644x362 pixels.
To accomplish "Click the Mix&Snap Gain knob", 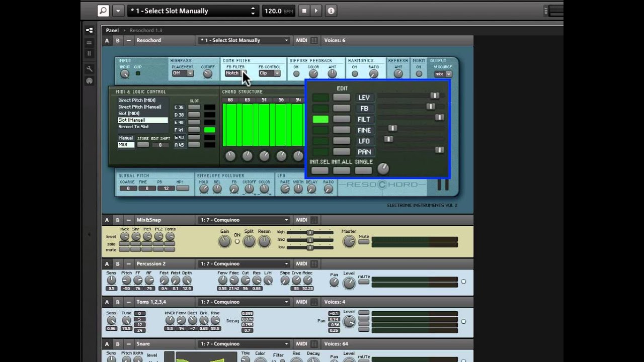I will click(224, 242).
